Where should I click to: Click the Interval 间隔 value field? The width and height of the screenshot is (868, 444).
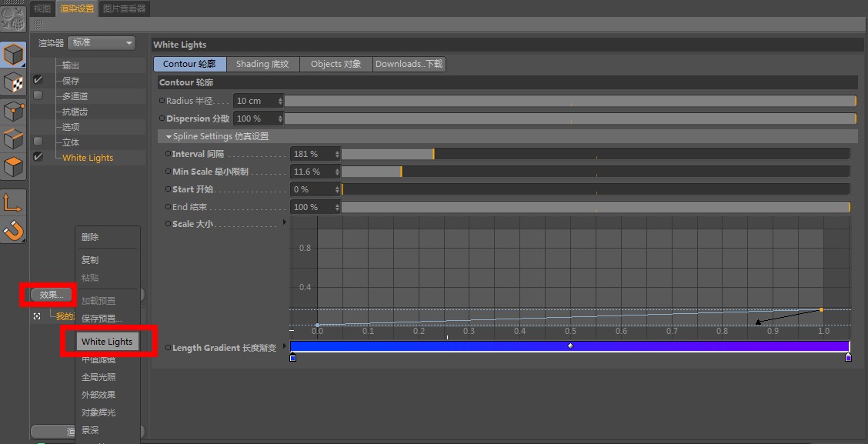pos(311,153)
